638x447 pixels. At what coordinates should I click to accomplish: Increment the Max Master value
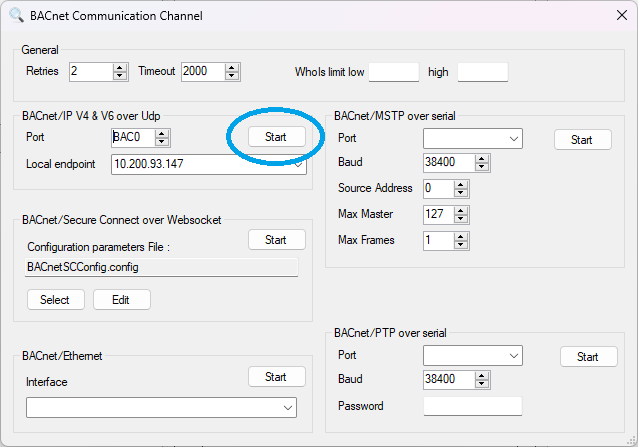(x=460, y=210)
